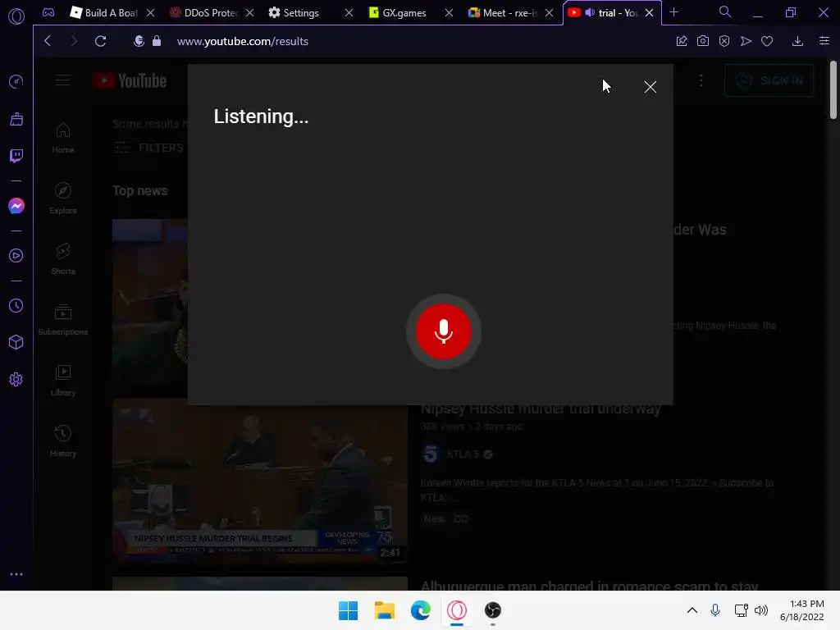
Task: Open Extensions cube icon in sidebar
Action: pyautogui.click(x=16, y=342)
